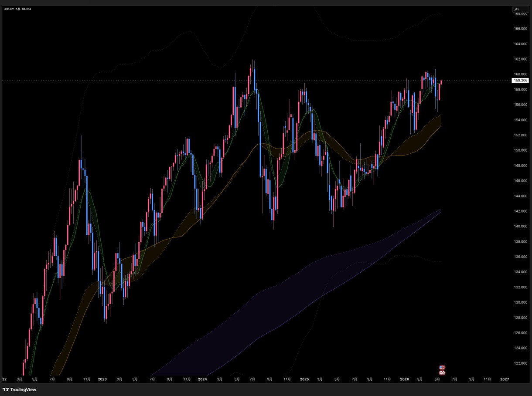This screenshot has width=532, height=396.
Task: Click the 'USDJPY · 1週 · OANDA' chart title
Action: click(x=18, y=9)
